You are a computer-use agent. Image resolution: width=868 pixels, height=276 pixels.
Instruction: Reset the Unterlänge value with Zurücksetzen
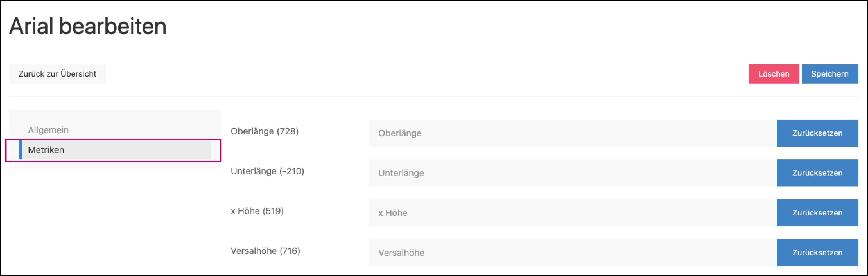click(818, 173)
